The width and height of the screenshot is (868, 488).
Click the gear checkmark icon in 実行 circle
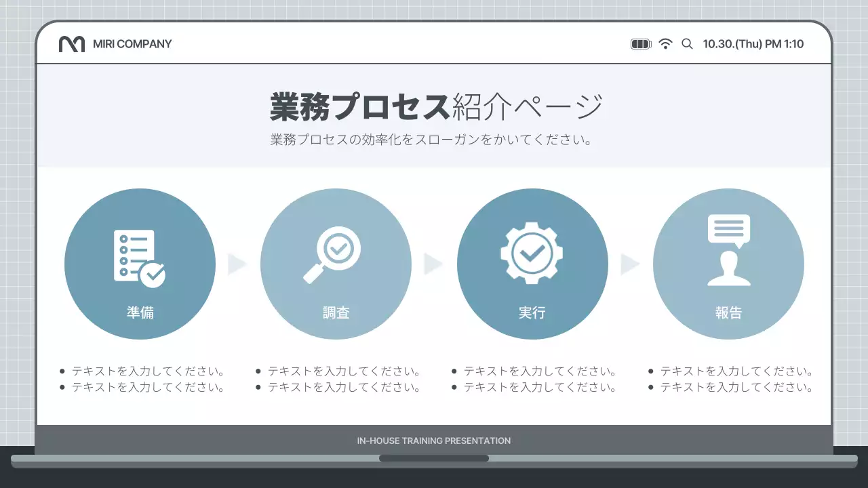[532, 252]
